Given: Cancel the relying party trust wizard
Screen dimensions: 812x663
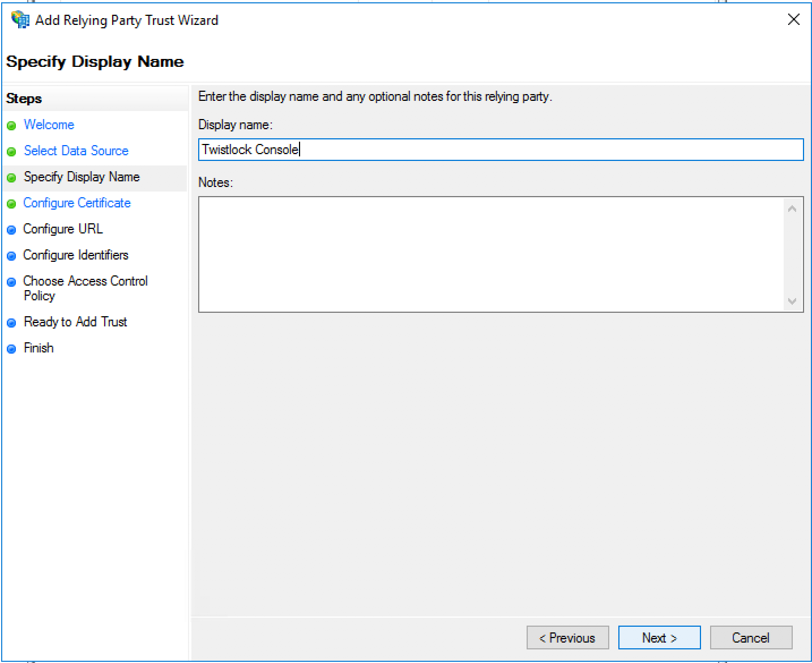Looking at the screenshot, I should [751, 637].
